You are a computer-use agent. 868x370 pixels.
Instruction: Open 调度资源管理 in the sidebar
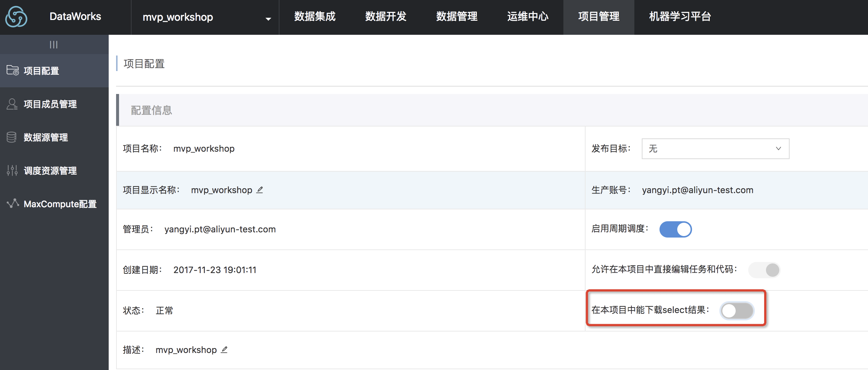click(54, 171)
